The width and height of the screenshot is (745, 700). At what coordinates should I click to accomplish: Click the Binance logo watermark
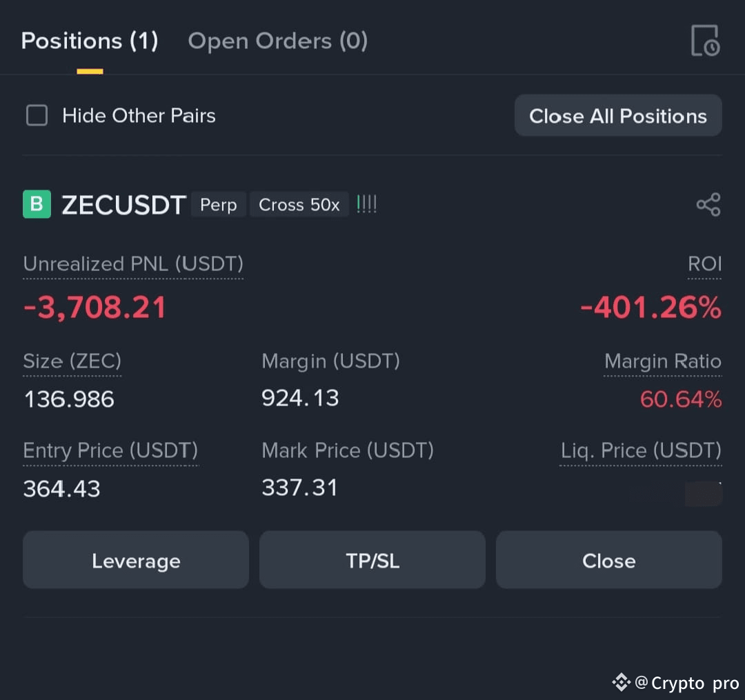[x=621, y=683]
